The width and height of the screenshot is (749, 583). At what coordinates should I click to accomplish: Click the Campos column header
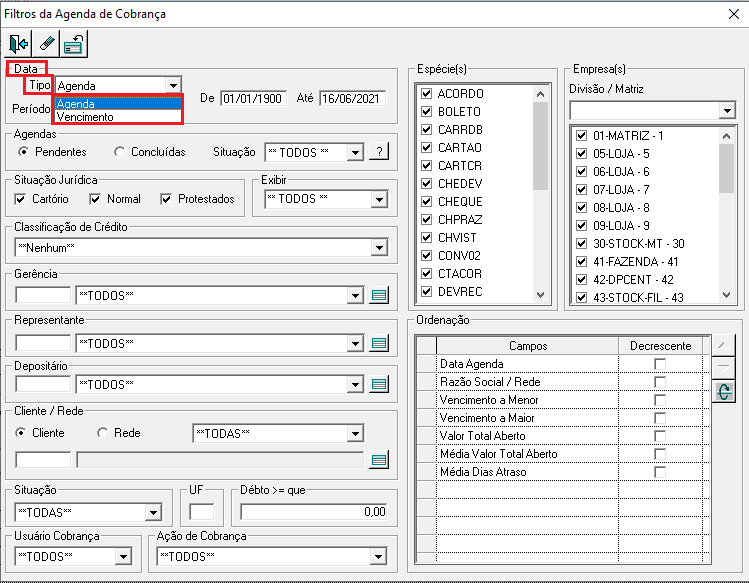pos(527,345)
